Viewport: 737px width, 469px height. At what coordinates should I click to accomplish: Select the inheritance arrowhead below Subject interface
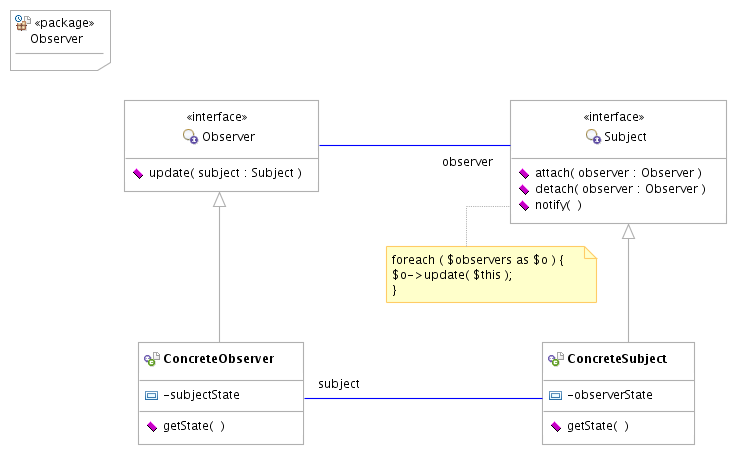click(628, 231)
